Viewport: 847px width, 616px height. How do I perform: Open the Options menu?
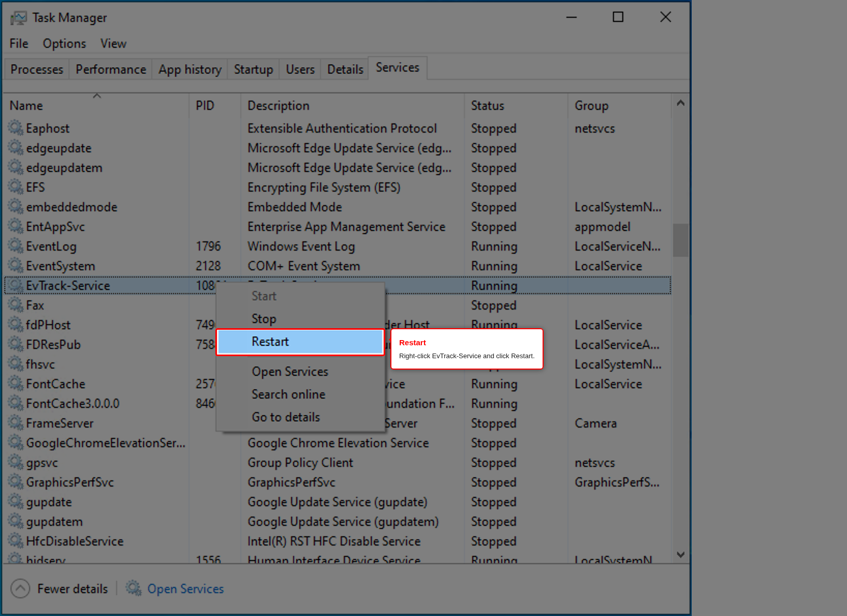64,43
